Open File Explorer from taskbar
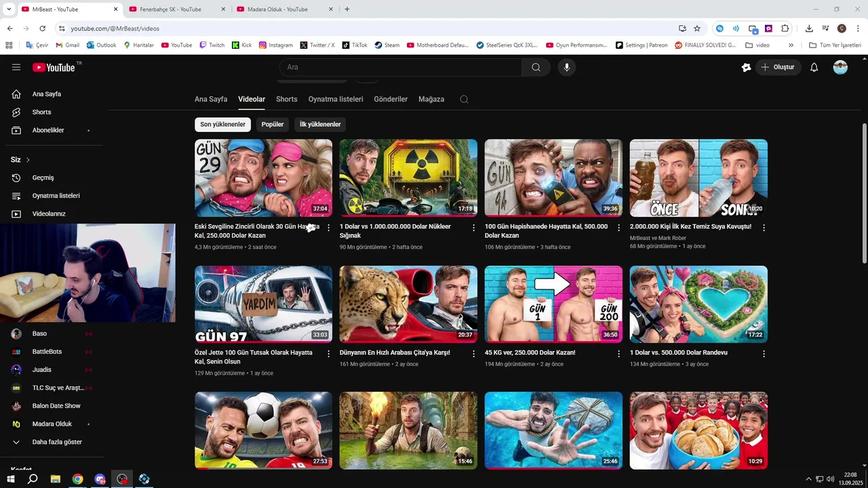The width and height of the screenshot is (868, 488). [56, 479]
